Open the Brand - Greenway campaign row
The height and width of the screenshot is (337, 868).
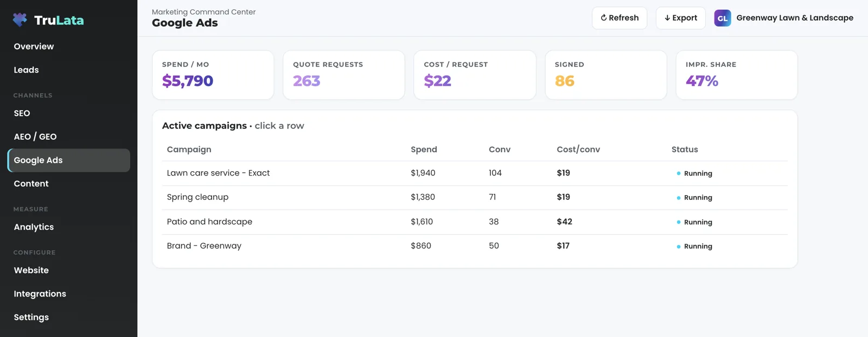tap(475, 246)
